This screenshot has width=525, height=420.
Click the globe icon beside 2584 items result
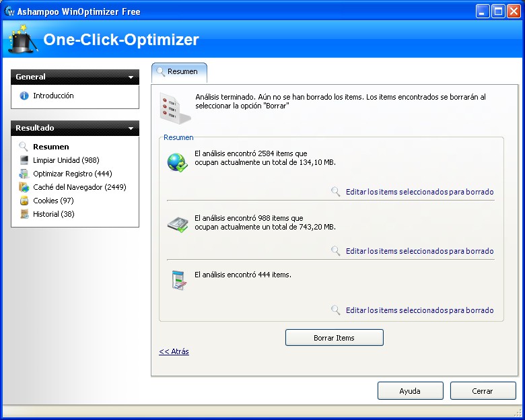tap(177, 162)
